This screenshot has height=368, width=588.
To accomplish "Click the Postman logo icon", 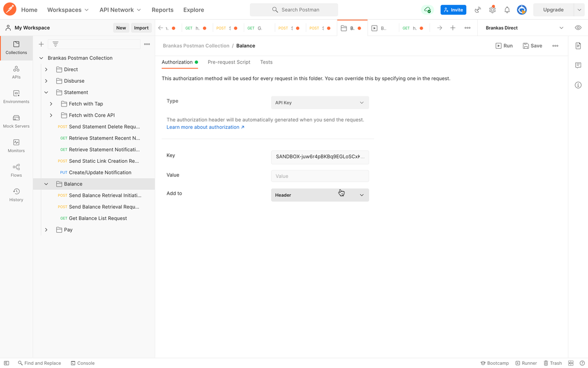I will 10,10.
